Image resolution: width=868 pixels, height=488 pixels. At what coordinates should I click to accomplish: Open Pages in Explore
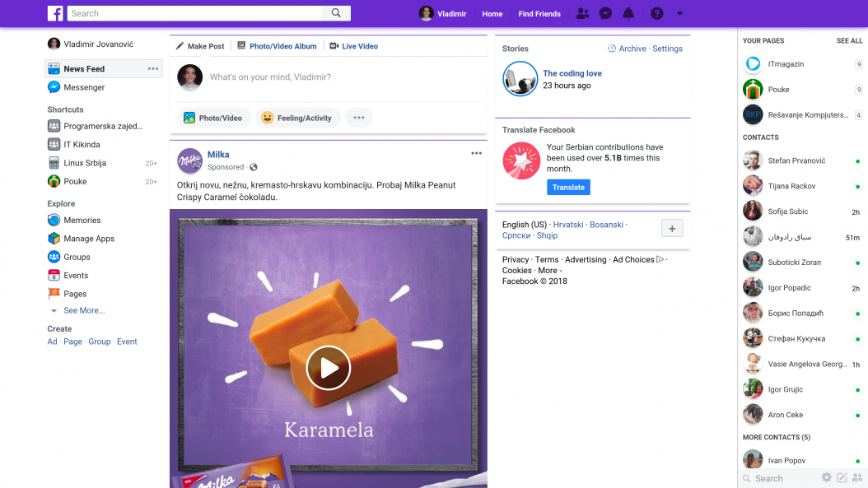[68, 294]
